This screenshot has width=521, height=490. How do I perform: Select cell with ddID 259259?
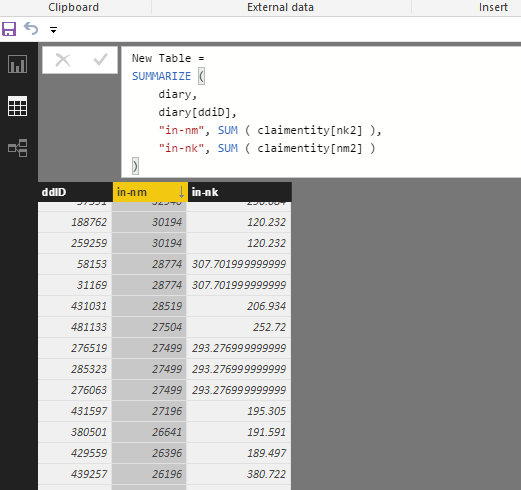[x=75, y=243]
